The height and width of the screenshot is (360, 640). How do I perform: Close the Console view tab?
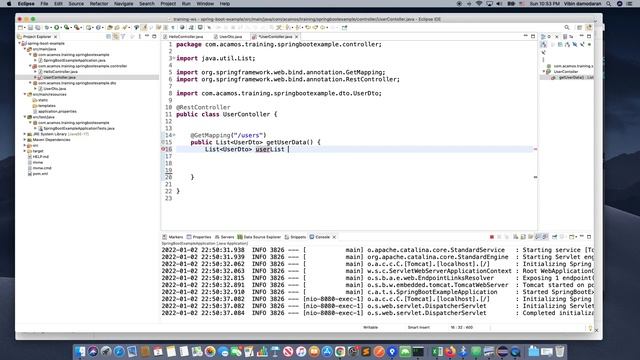pos(334,237)
